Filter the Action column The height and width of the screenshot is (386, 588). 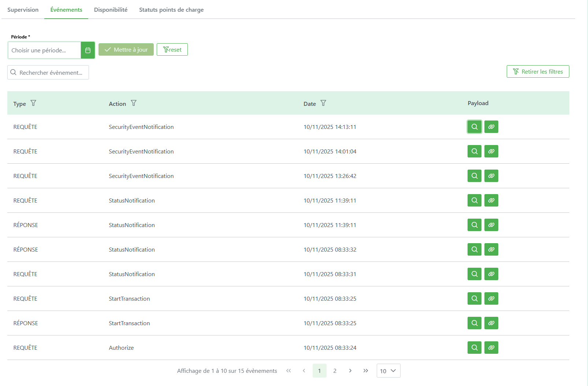click(134, 103)
